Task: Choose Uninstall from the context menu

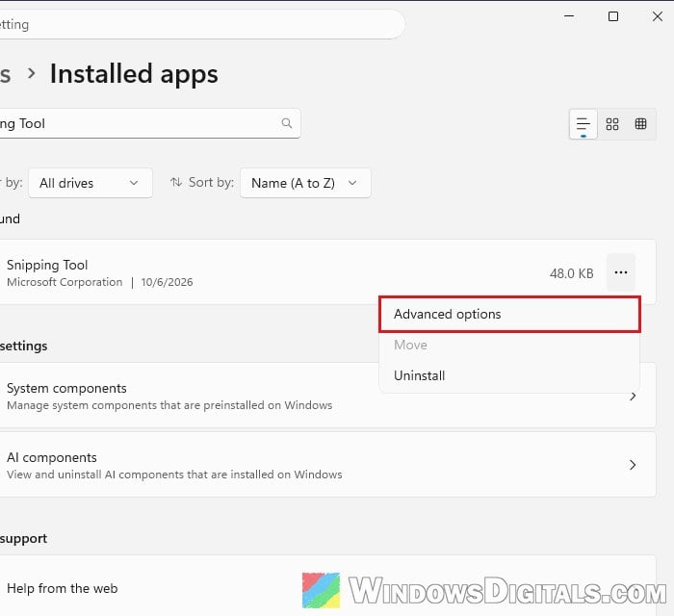Action: pos(509,375)
